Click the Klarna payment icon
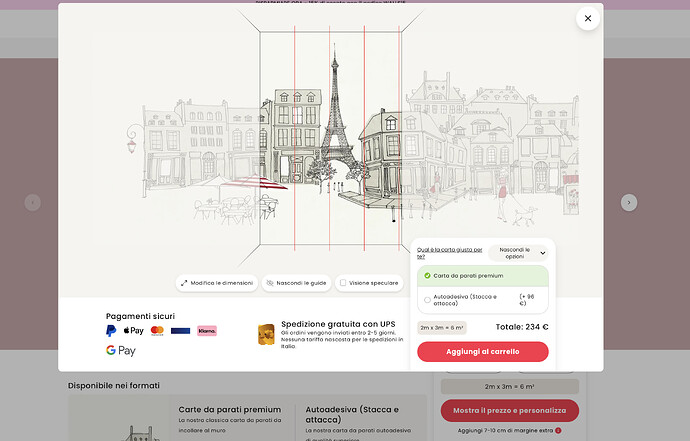This screenshot has width=690, height=441. click(x=207, y=331)
